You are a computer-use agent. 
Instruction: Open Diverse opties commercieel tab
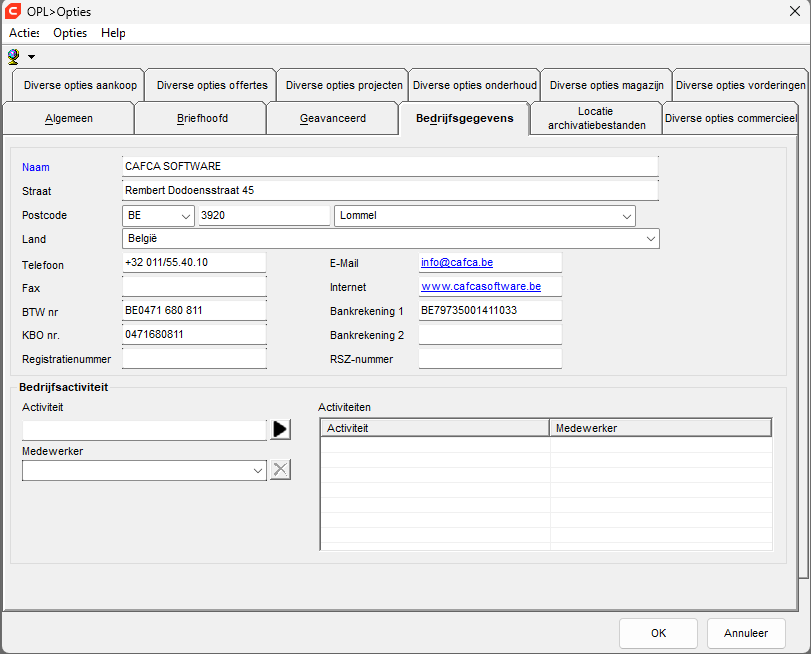[x=730, y=118]
